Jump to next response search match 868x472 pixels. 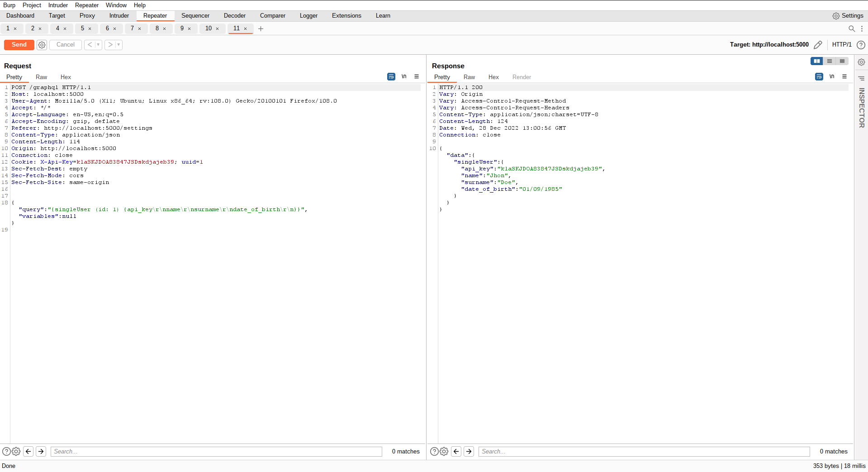(469, 451)
